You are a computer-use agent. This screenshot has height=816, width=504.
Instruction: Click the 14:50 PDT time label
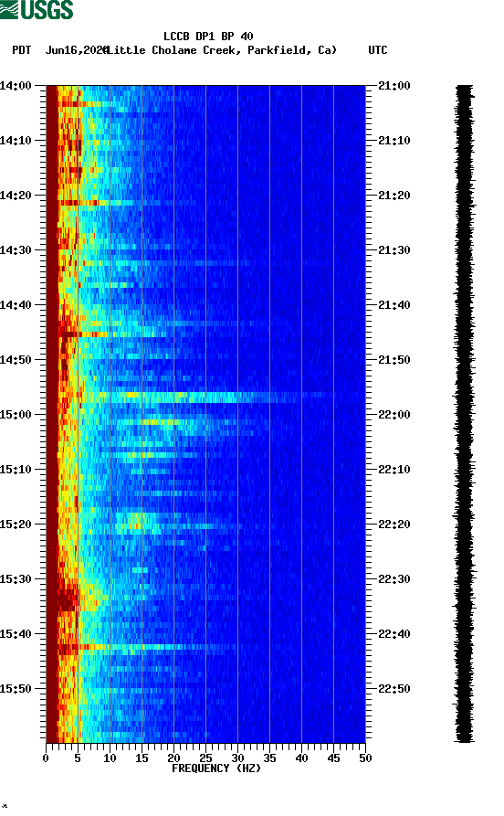coord(16,360)
